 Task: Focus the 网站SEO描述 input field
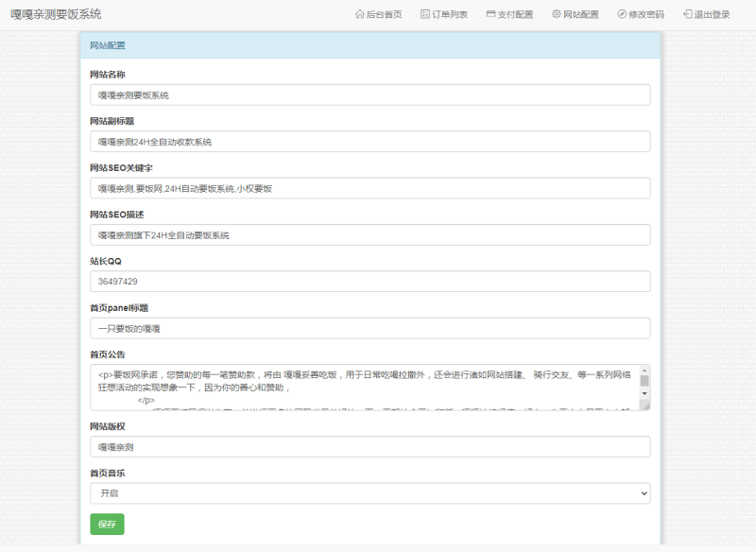[x=370, y=234]
